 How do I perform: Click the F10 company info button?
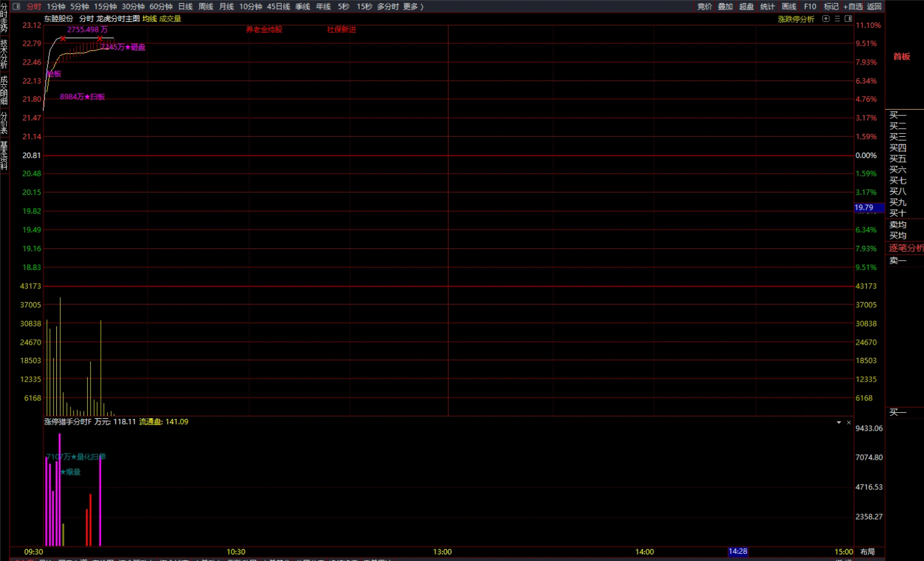coord(810,7)
